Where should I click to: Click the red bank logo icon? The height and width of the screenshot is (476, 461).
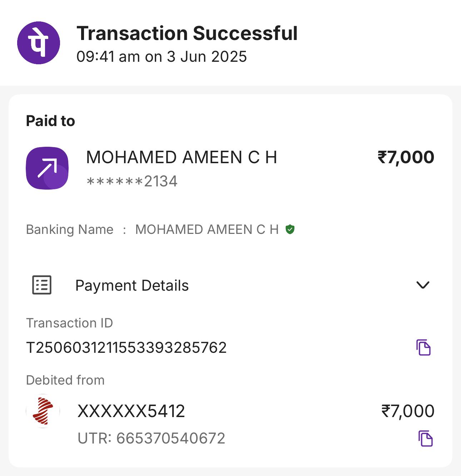(x=43, y=411)
